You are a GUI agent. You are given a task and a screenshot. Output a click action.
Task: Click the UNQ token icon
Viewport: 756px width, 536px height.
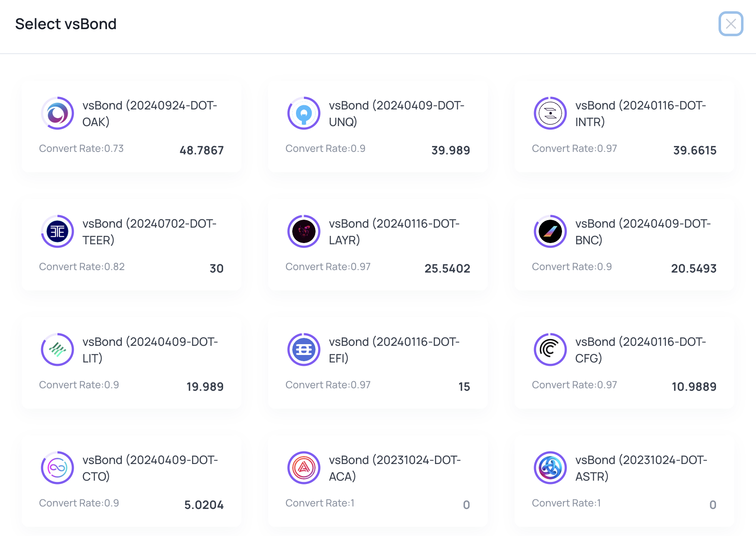304,113
